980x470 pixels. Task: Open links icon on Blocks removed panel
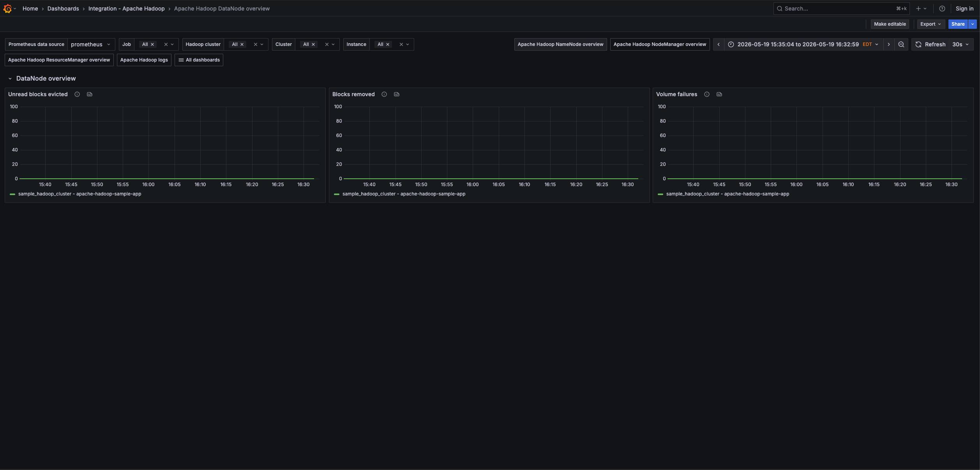[x=397, y=94]
